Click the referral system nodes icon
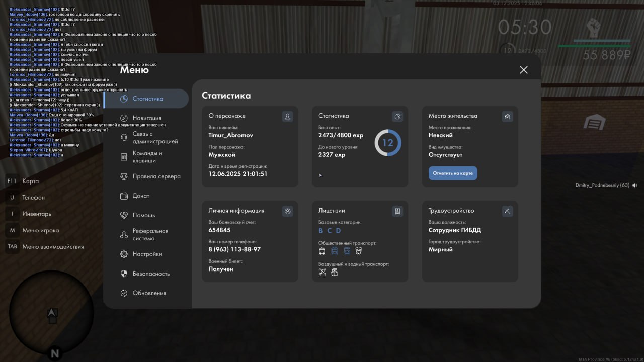 pos(124,235)
